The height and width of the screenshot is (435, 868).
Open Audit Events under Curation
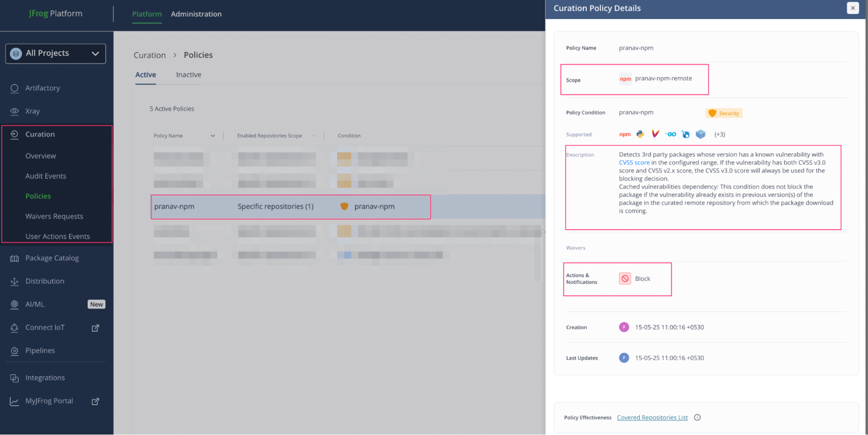[x=46, y=176]
